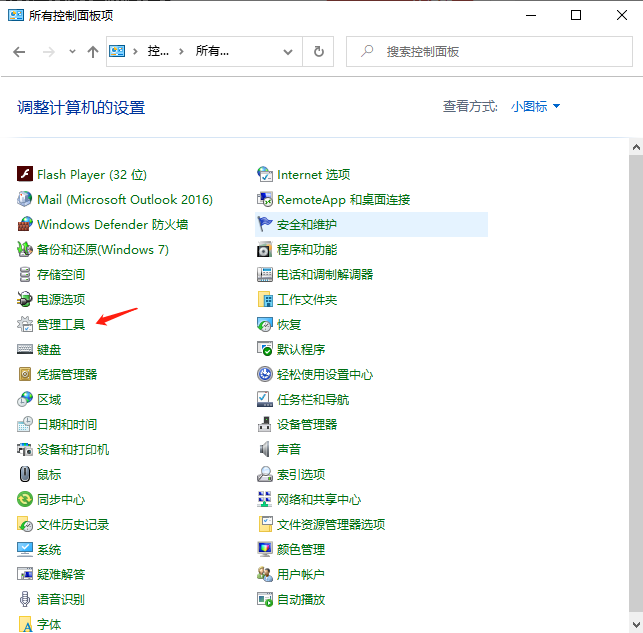Go back with the back arrow

pos(19,52)
